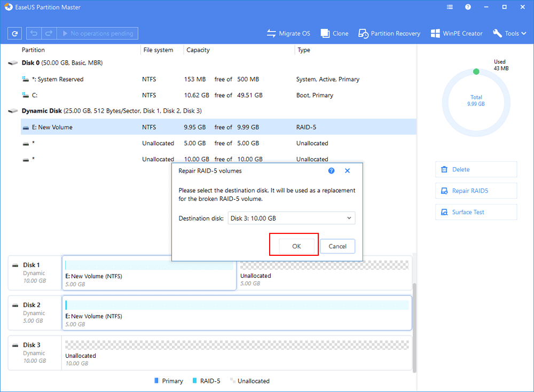Click the vertical scrollbar in disk map

[x=415, y=326]
